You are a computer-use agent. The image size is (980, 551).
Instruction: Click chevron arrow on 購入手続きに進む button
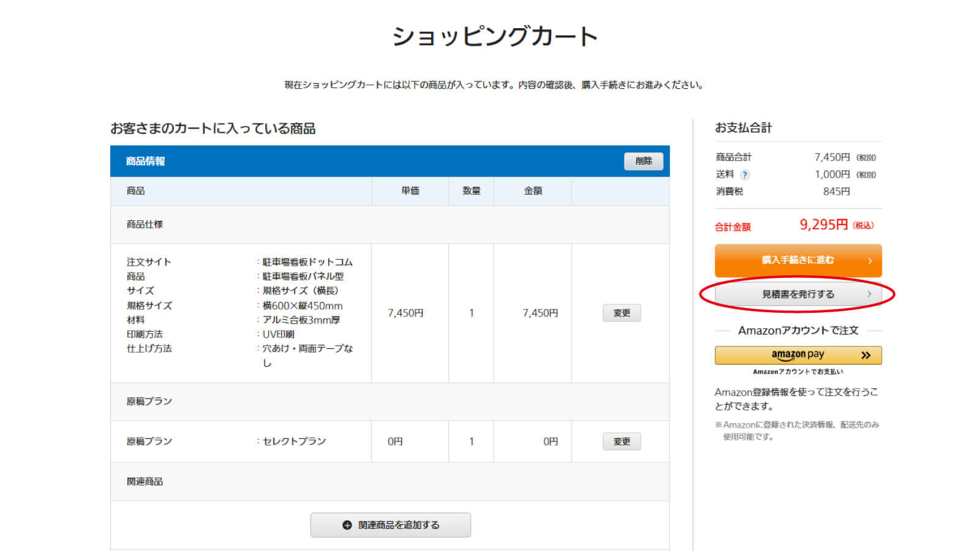(x=870, y=261)
